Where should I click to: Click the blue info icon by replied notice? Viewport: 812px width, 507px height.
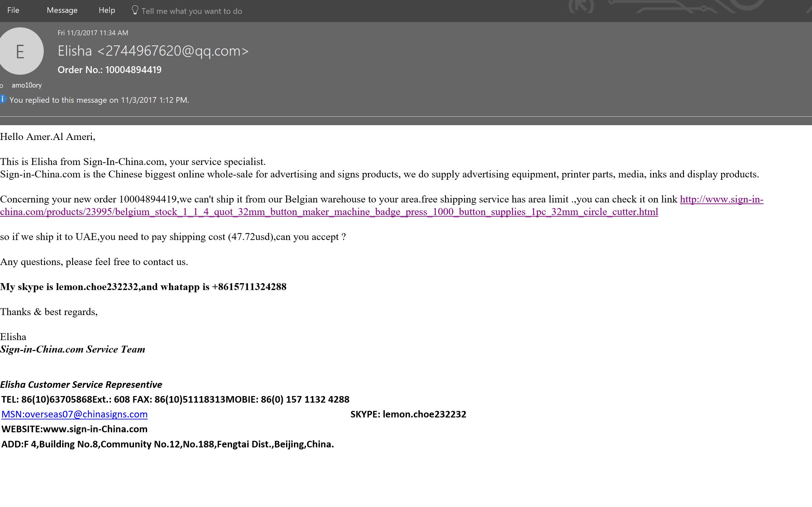pos(2,99)
